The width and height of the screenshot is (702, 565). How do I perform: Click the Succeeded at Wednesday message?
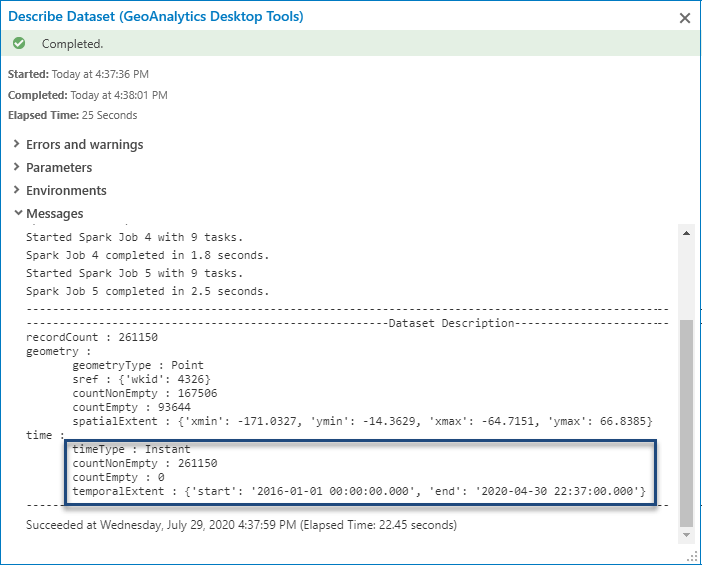[x=241, y=525]
